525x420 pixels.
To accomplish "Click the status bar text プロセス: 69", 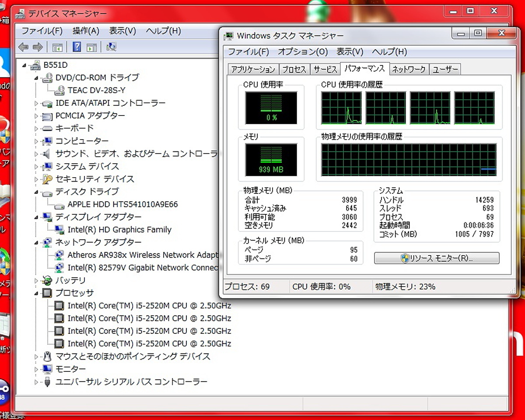I will click(247, 287).
